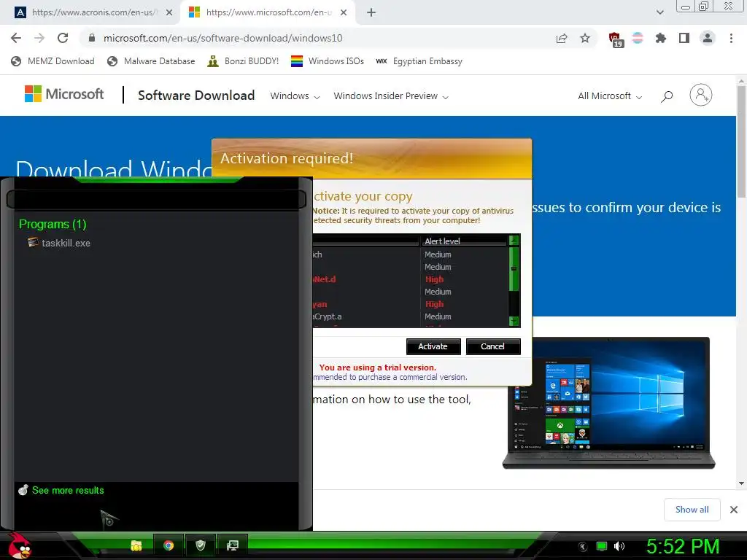Open the Software Download link
Image resolution: width=747 pixels, height=560 pixels.
point(196,96)
